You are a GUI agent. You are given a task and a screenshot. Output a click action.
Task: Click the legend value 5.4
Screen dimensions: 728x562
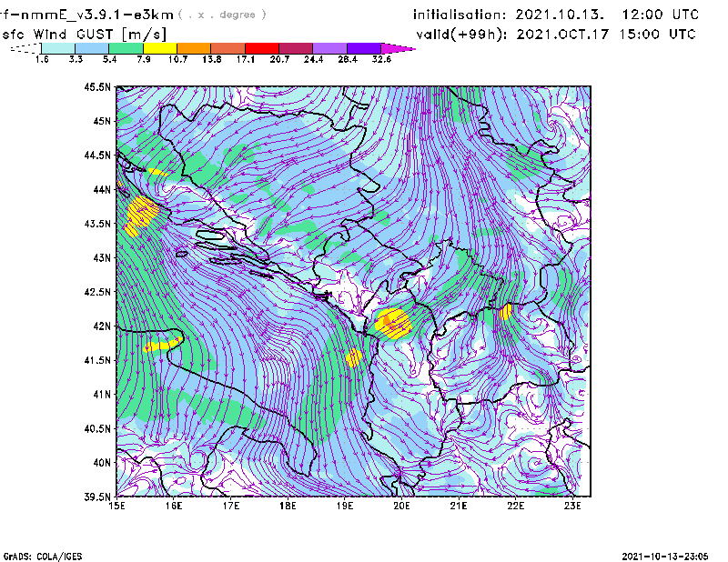tap(109, 59)
